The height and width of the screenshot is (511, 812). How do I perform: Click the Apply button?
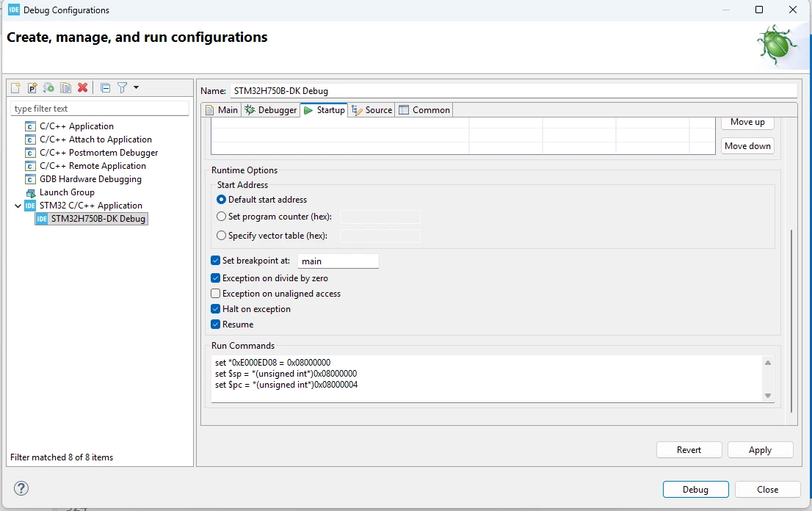pyautogui.click(x=760, y=450)
